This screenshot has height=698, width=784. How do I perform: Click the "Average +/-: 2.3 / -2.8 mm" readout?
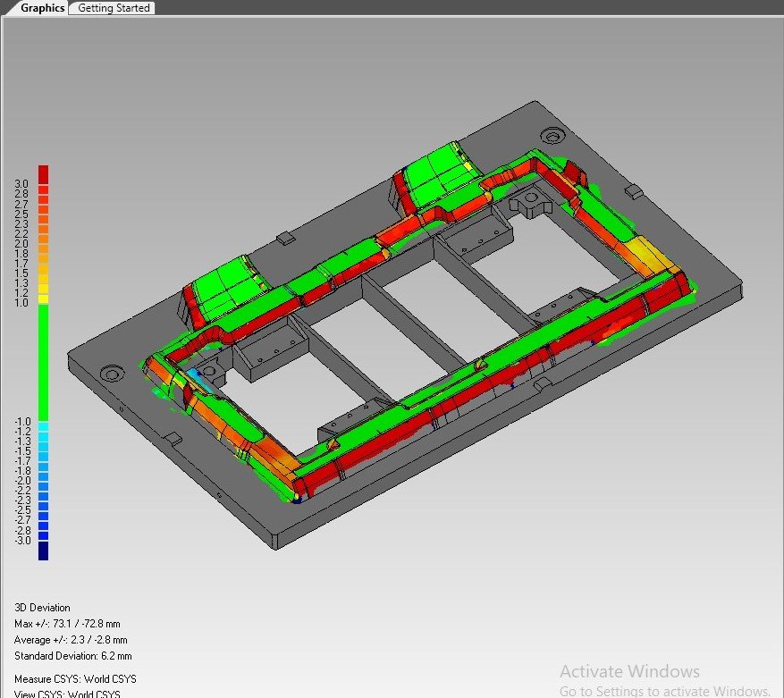tap(71, 640)
